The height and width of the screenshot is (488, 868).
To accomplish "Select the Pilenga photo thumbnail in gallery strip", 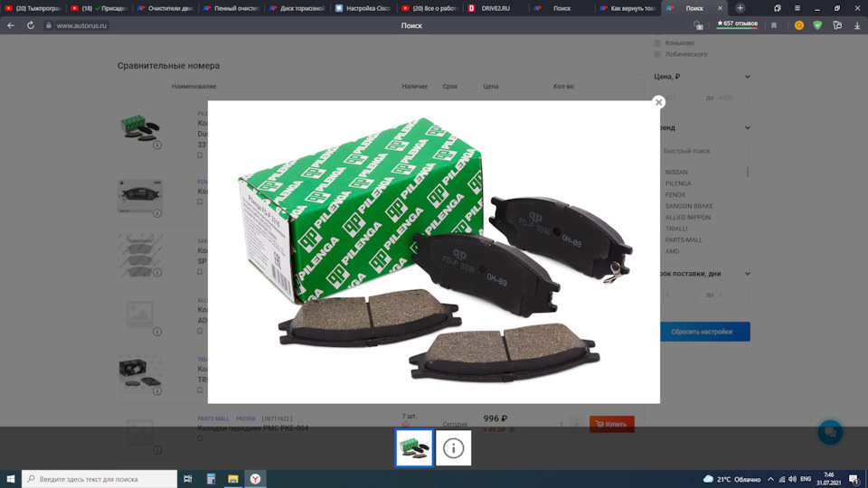I will [x=414, y=447].
